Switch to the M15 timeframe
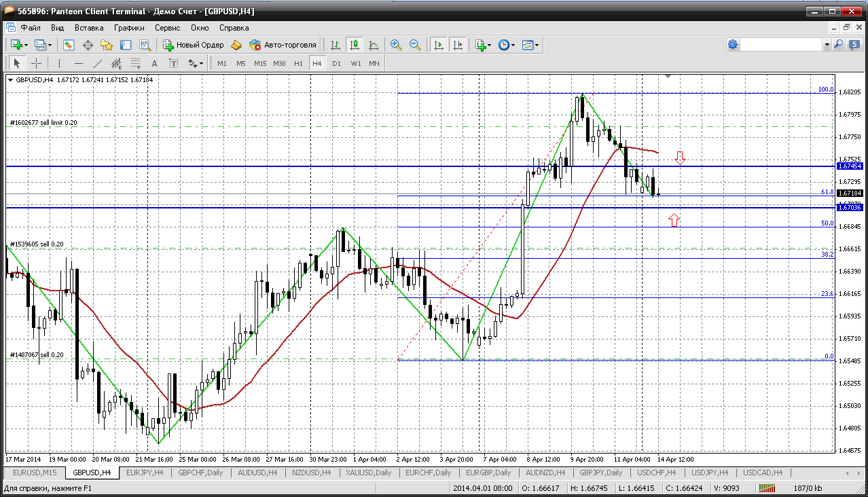This screenshot has width=868, height=497. coord(260,63)
